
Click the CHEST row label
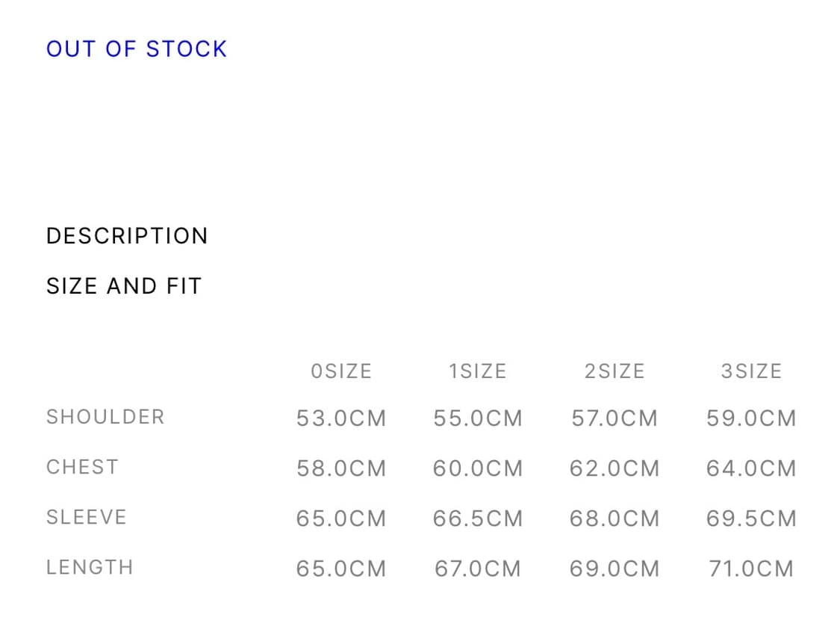tap(82, 467)
